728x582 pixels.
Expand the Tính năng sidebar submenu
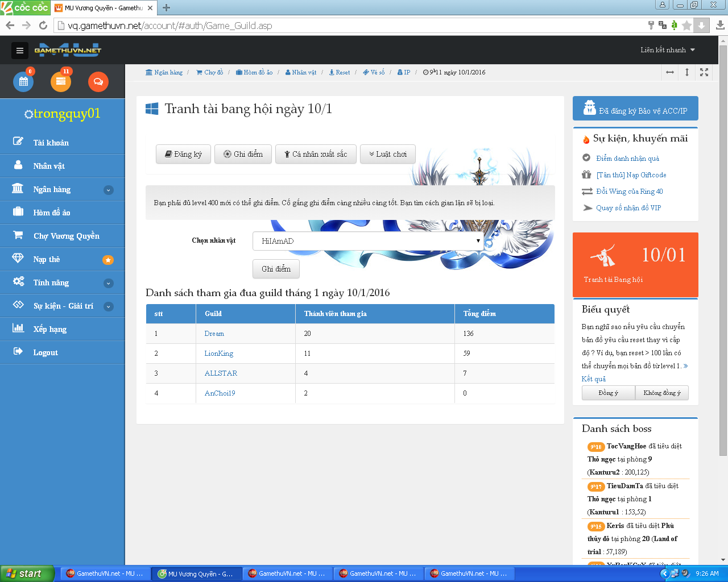[x=108, y=283]
